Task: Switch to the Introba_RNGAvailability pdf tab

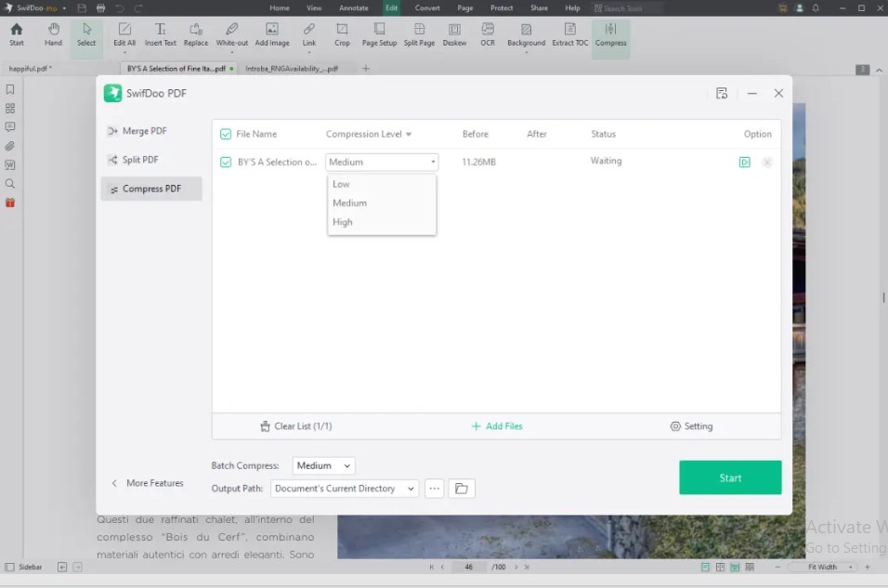Action: [x=292, y=69]
